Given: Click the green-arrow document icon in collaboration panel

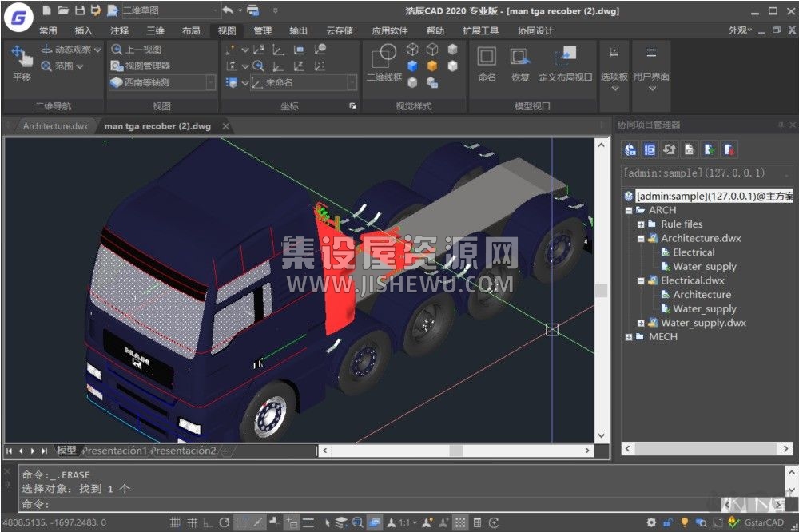Looking at the screenshot, I should point(710,149).
